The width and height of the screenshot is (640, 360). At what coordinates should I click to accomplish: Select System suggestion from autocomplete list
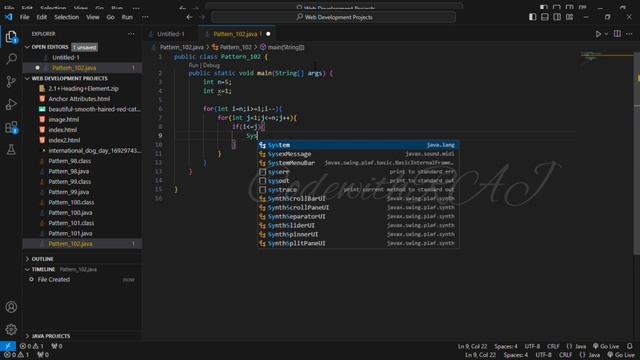click(x=358, y=145)
